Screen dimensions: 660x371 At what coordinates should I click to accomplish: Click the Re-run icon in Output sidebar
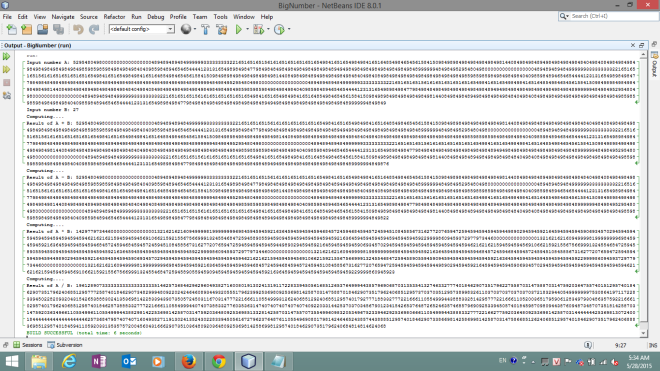[x=7, y=56]
